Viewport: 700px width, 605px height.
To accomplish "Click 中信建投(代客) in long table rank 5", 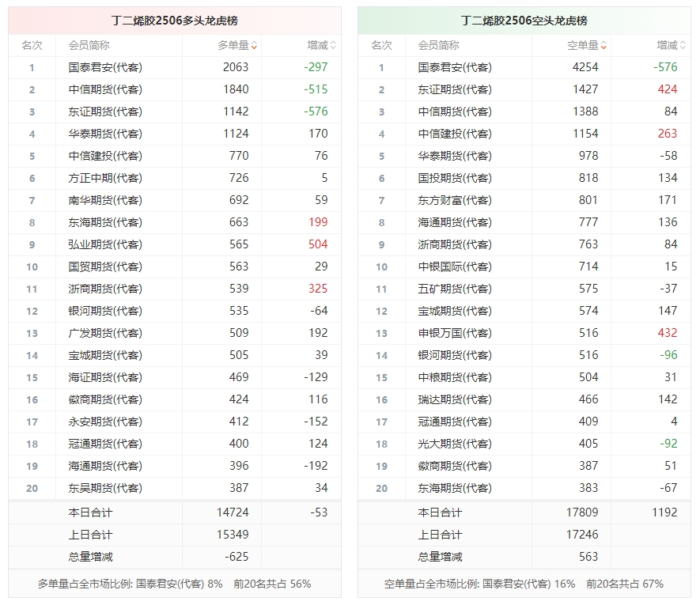I will (105, 156).
